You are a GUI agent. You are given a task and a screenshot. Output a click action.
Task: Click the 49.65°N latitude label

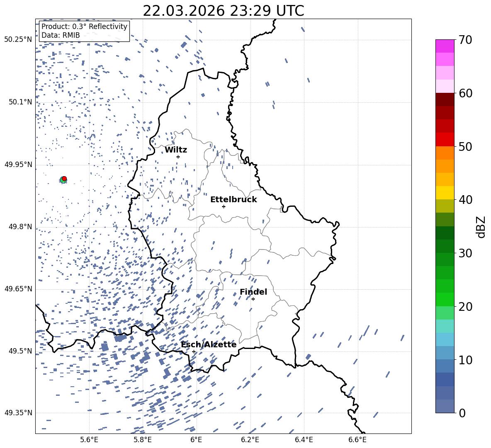[x=18, y=289]
